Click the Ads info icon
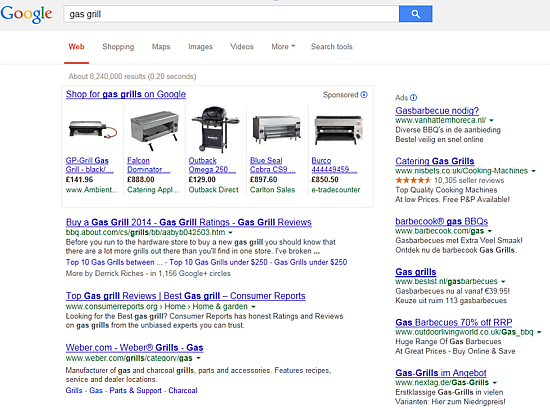Screen dimensions: 550x410 (x=414, y=98)
